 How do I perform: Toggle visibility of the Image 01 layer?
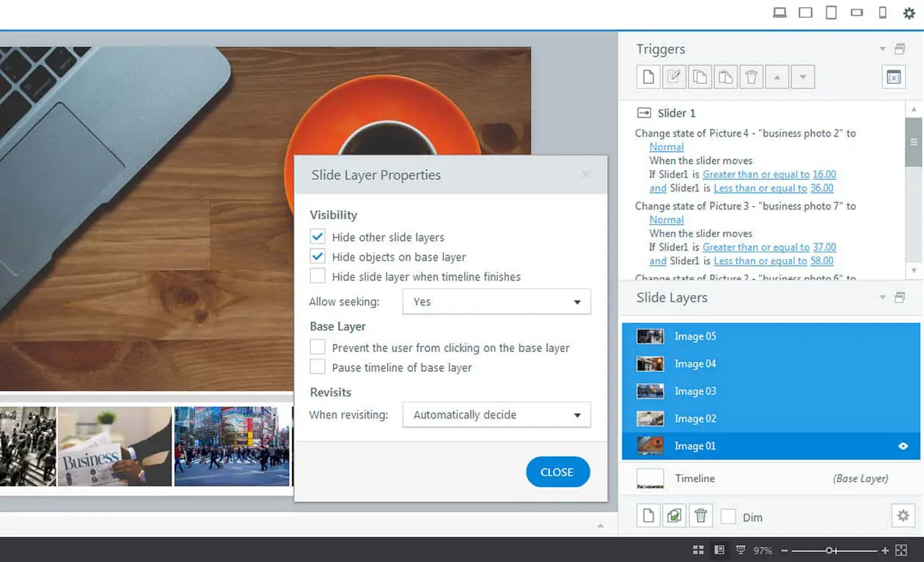903,445
